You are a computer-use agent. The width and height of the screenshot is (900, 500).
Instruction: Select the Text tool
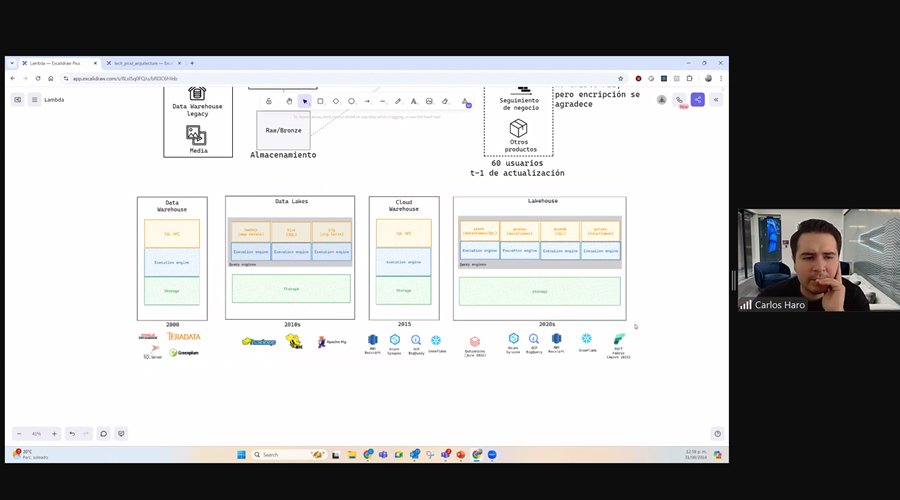click(414, 101)
